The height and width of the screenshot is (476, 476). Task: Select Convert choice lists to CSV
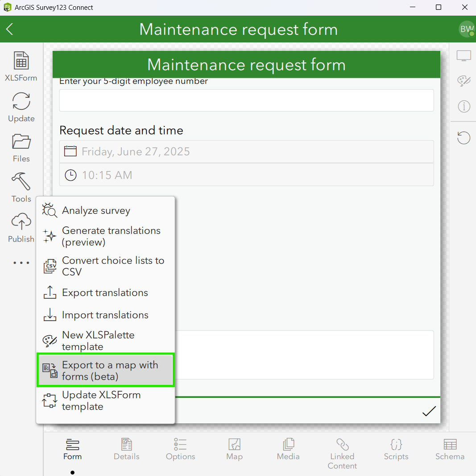(x=105, y=266)
